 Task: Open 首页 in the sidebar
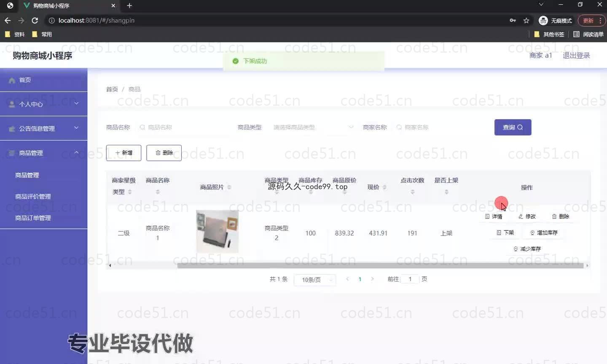[44, 80]
